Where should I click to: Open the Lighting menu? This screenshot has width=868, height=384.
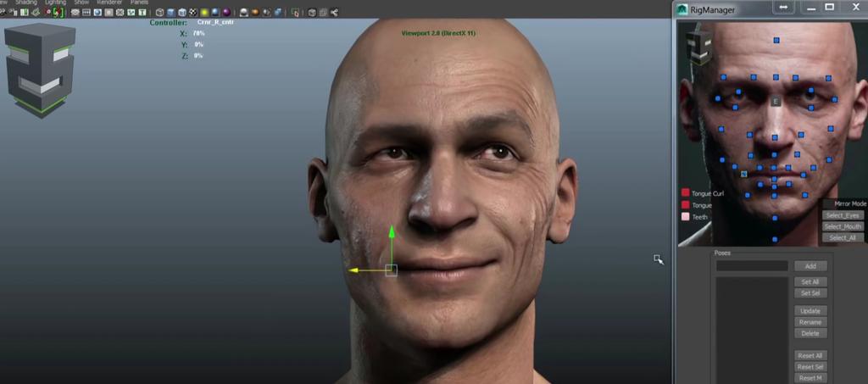tap(55, 3)
